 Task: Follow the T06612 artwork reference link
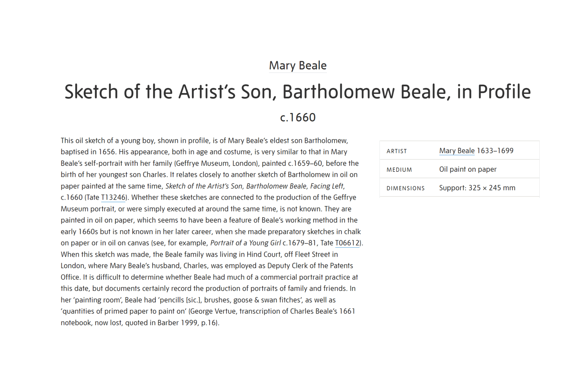coord(347,243)
